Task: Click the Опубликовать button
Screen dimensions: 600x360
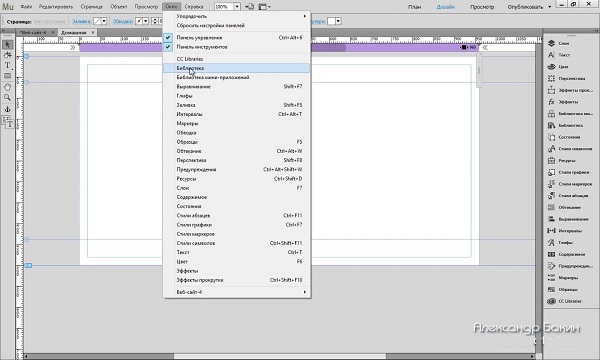Action: click(x=525, y=7)
